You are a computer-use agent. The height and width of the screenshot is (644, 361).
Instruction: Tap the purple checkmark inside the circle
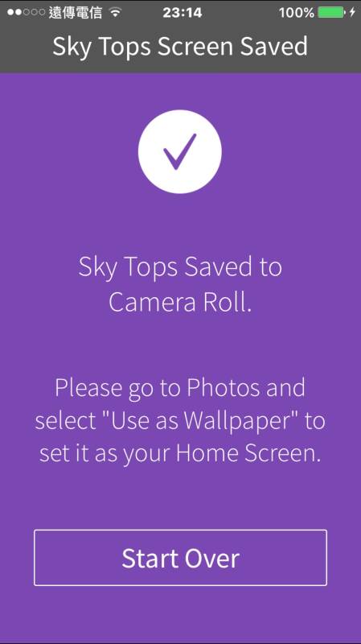coord(179,151)
